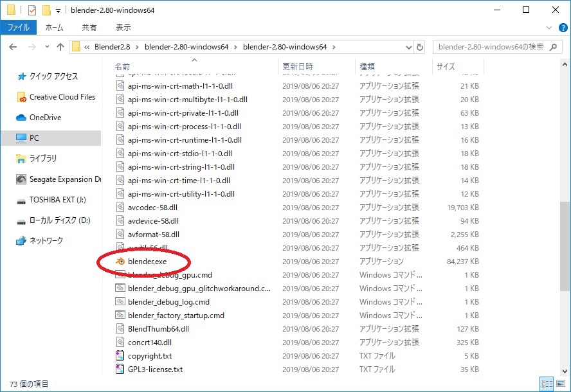Click the file list vertical scrollbar thumb
571x392 pixels.
click(565, 246)
